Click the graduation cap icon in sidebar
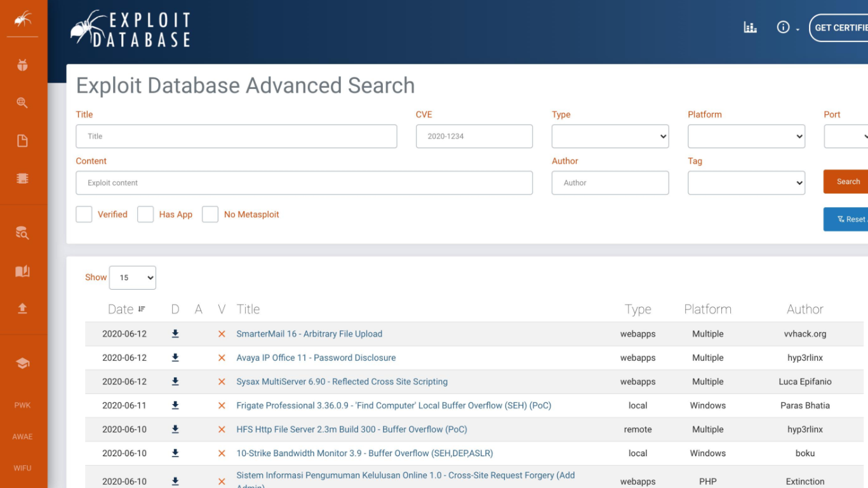This screenshot has height=488, width=868. tap(22, 363)
